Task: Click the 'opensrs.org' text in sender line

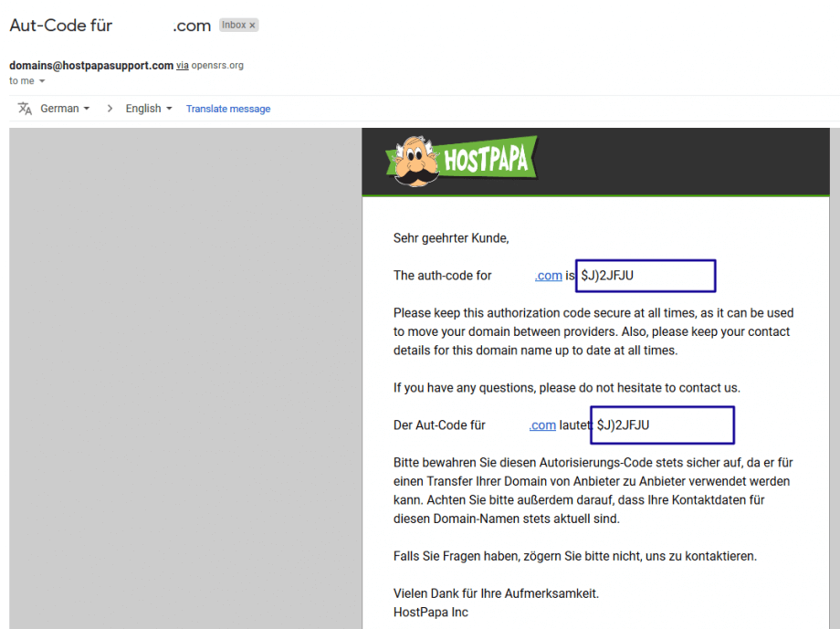Action: pyautogui.click(x=217, y=66)
